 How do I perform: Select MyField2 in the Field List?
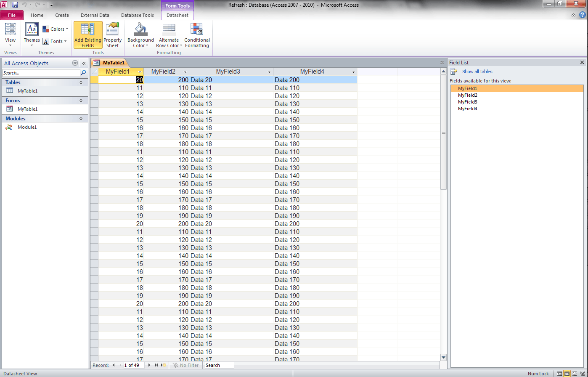(468, 95)
